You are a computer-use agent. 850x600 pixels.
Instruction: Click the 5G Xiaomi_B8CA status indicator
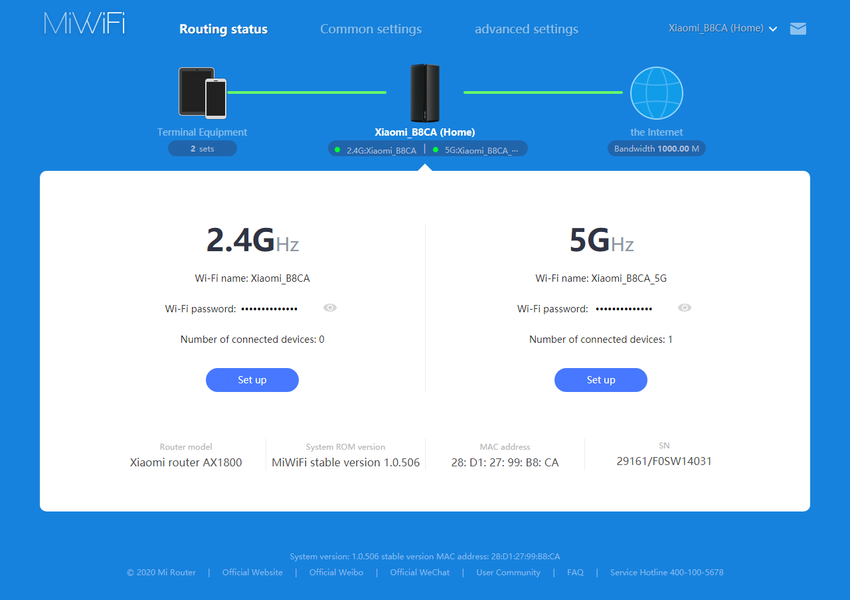coord(477,150)
